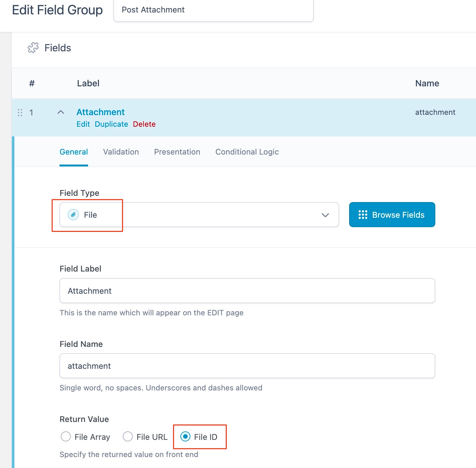476x468 pixels.
Task: Go to the Conditional Logic tab
Action: click(247, 152)
